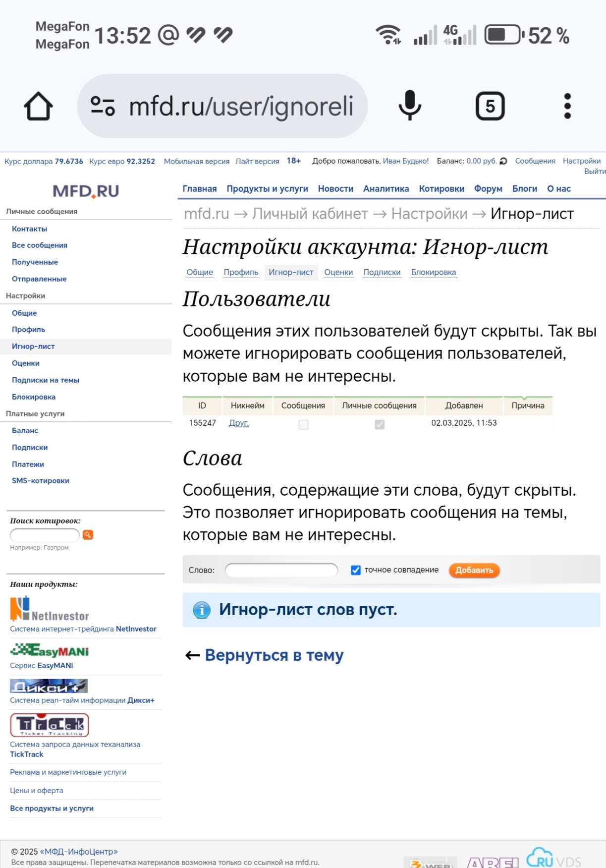
Task: Click the NetInvestor logo
Action: pyautogui.click(x=50, y=609)
